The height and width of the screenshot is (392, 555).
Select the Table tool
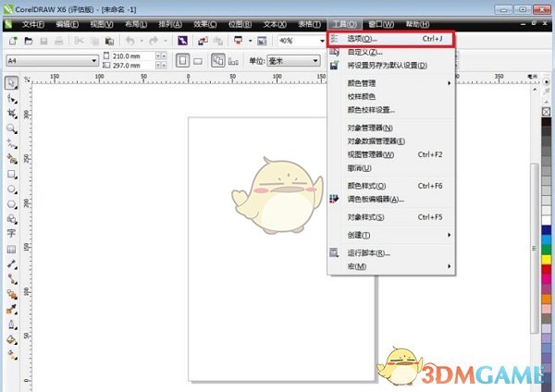pyautogui.click(x=11, y=249)
